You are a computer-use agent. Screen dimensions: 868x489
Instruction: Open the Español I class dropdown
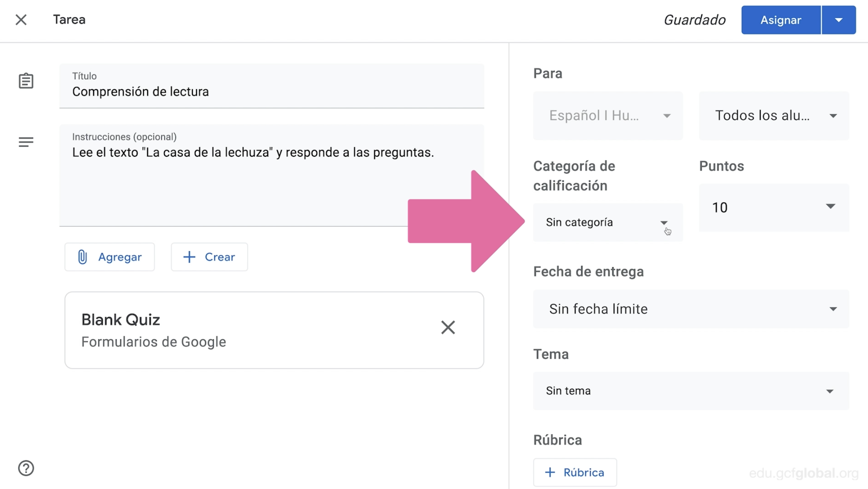[x=608, y=116]
